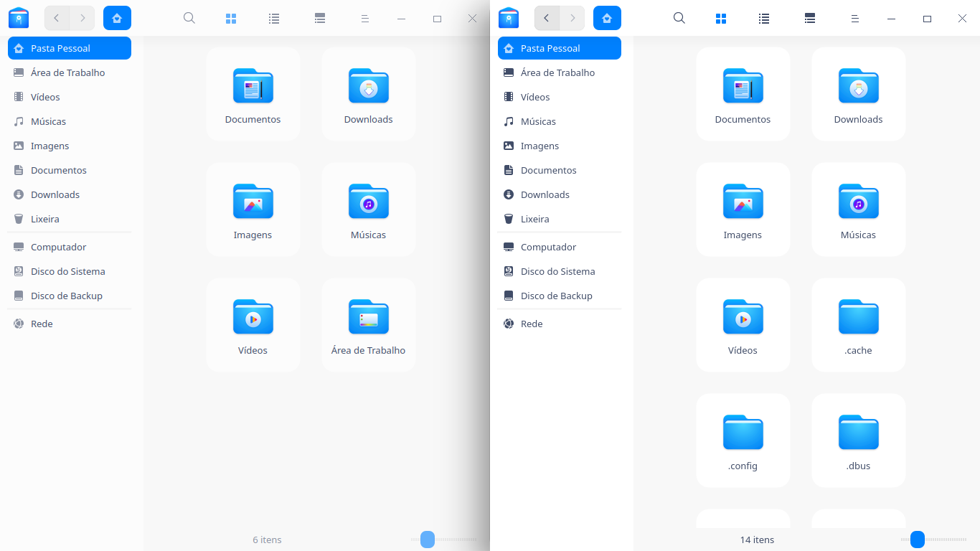Open the hamburger menu in the left window

coord(365,19)
